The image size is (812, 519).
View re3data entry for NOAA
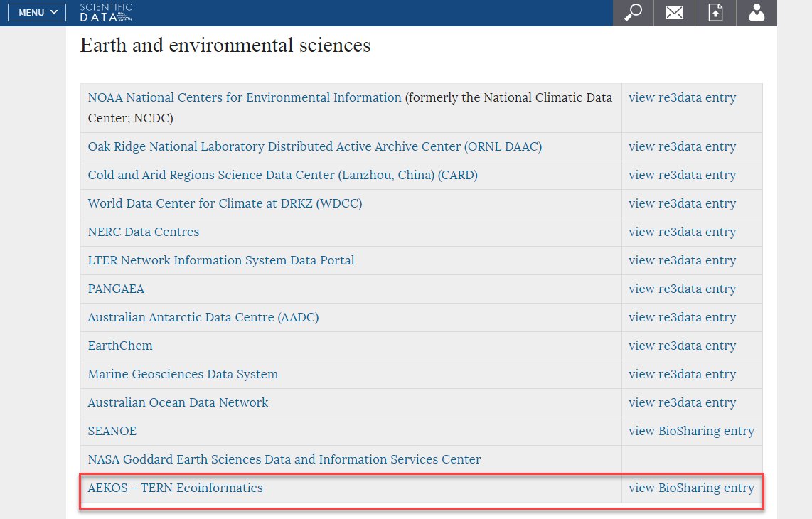pyautogui.click(x=682, y=97)
